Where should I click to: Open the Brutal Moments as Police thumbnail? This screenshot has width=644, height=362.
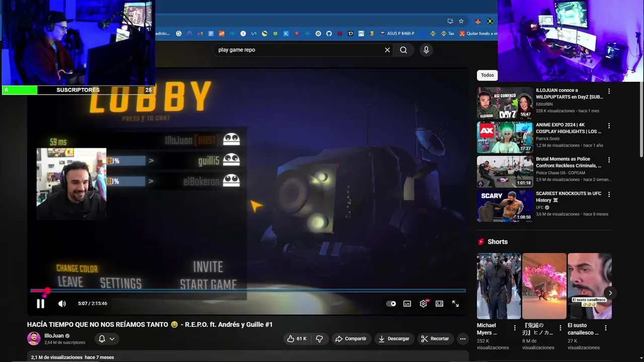pos(505,171)
